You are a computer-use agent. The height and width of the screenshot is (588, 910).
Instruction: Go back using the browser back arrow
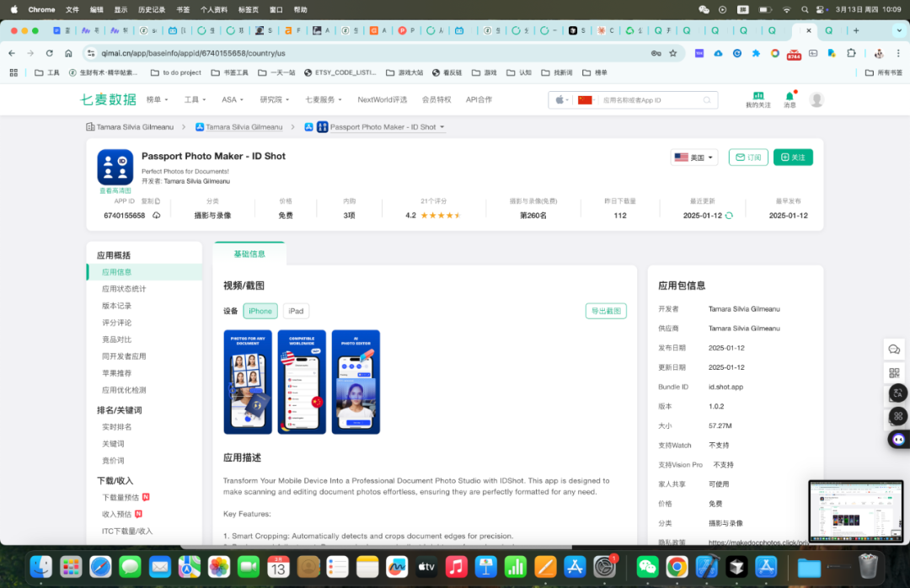[12, 53]
